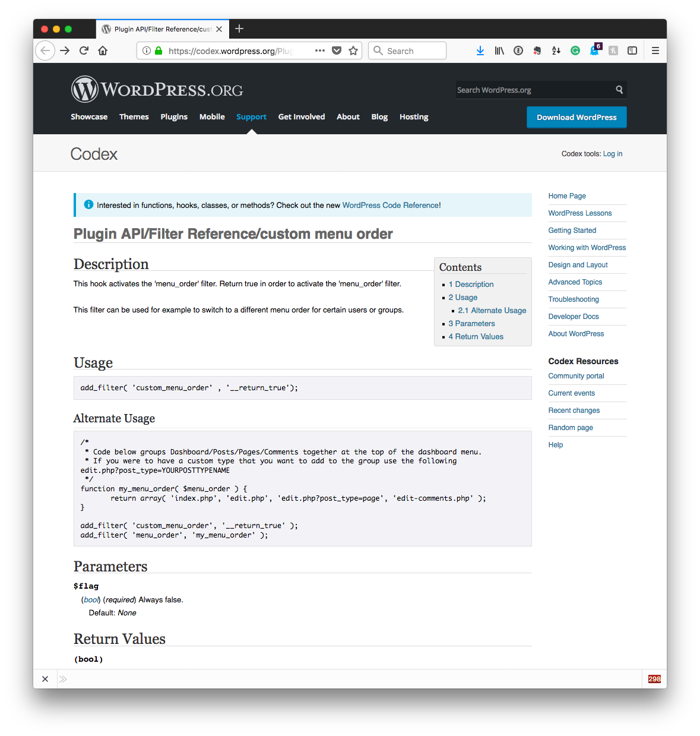Bookmark this page with the star
The height and width of the screenshot is (736, 700).
352,50
